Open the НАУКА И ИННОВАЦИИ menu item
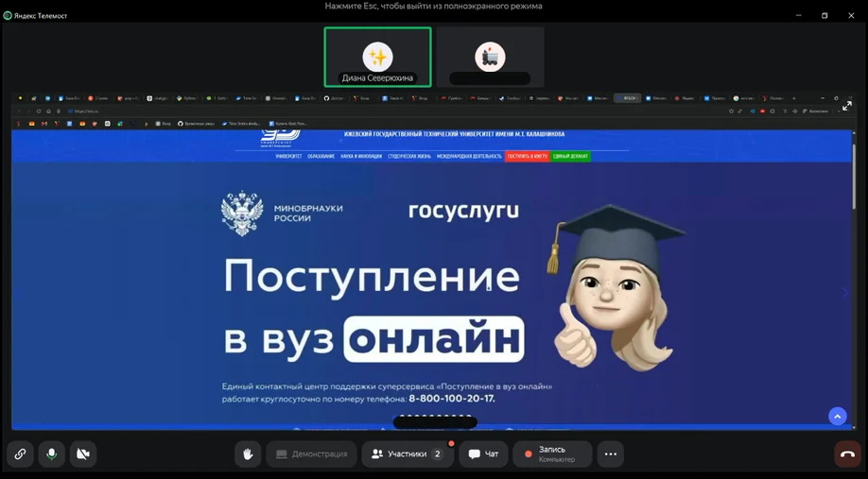The height and width of the screenshot is (479, 868). 361,157
